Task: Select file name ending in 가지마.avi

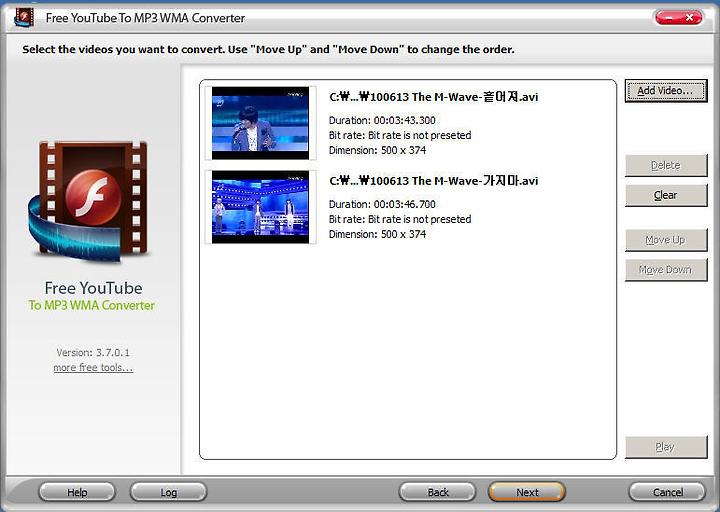Action: click(x=433, y=180)
